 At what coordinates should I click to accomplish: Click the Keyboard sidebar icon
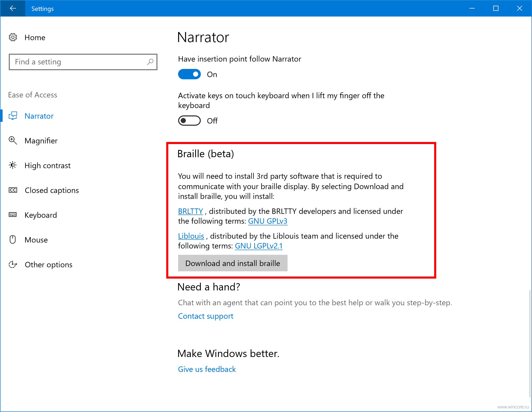[13, 215]
